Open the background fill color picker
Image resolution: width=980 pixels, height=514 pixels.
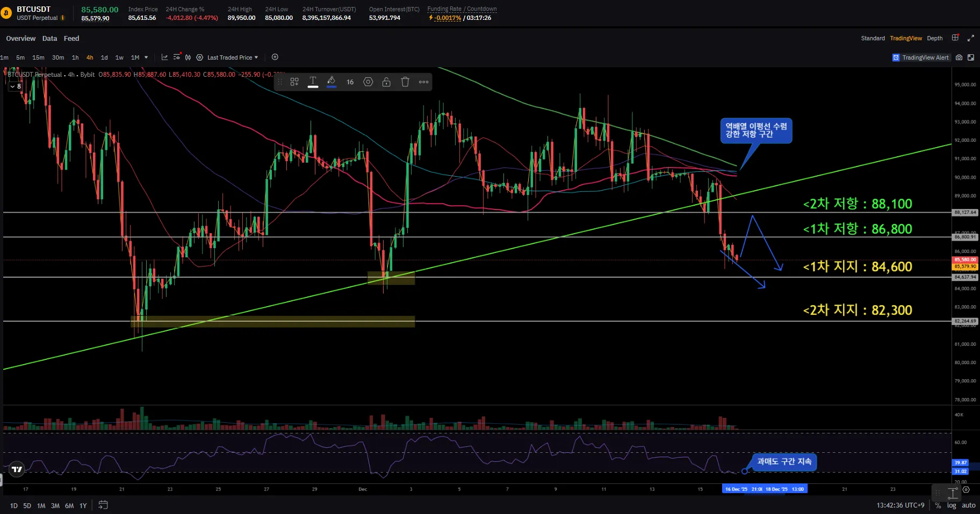tap(332, 82)
